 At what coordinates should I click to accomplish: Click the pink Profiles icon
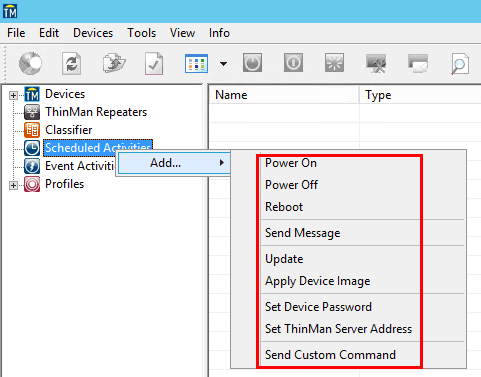point(32,184)
